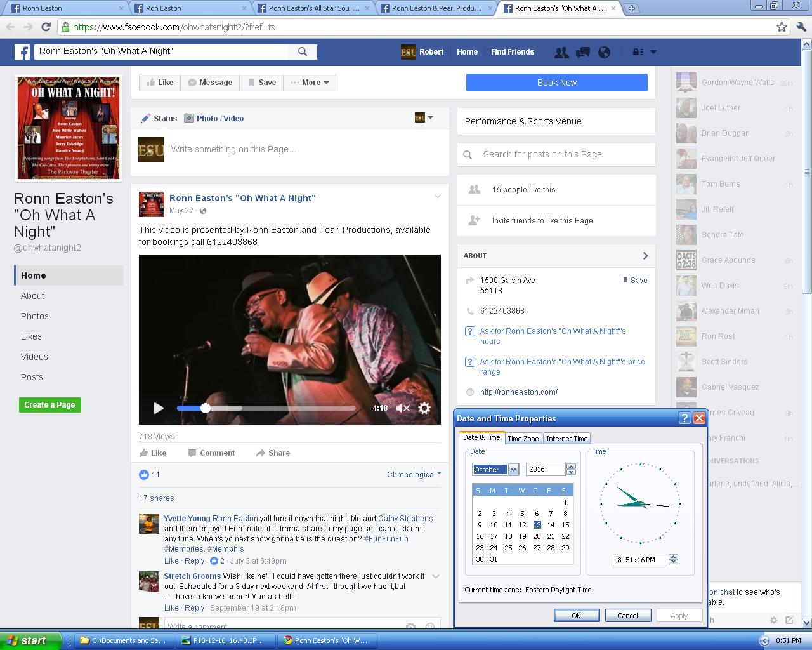Screen dimensions: 812x650
Task: Open the month dropdown showing October
Action: click(513, 470)
